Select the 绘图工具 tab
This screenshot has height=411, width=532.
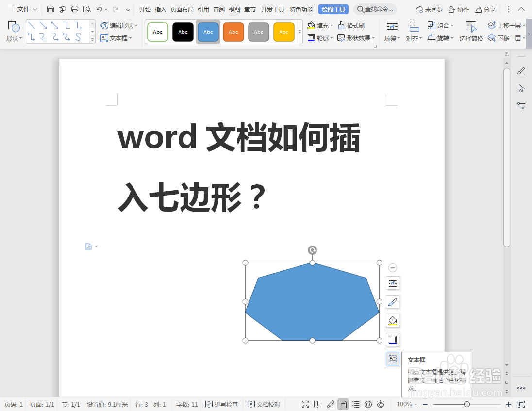333,9
